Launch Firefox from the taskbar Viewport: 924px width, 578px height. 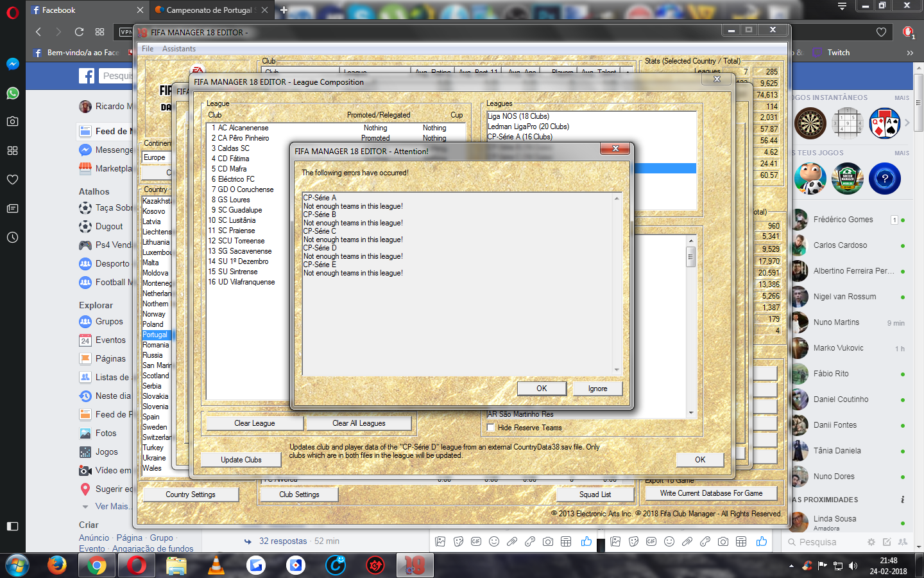(57, 565)
